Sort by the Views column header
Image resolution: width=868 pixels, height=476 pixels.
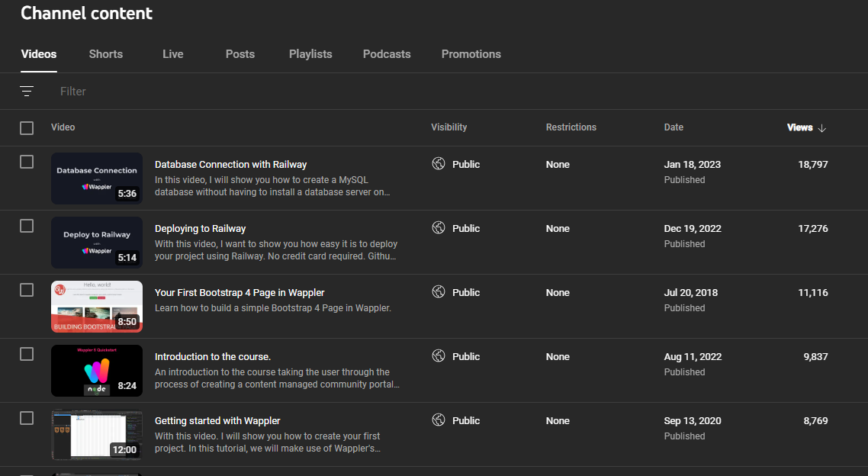(800, 127)
